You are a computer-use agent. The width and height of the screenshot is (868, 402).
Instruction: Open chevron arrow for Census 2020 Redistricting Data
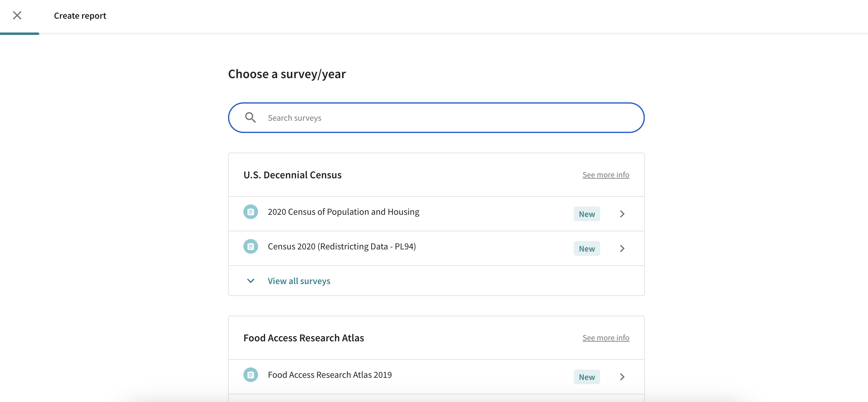[x=622, y=249]
